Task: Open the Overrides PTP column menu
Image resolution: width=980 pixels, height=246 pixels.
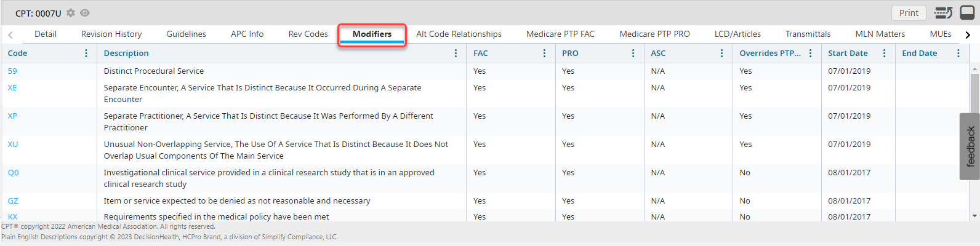Action: coord(810,54)
